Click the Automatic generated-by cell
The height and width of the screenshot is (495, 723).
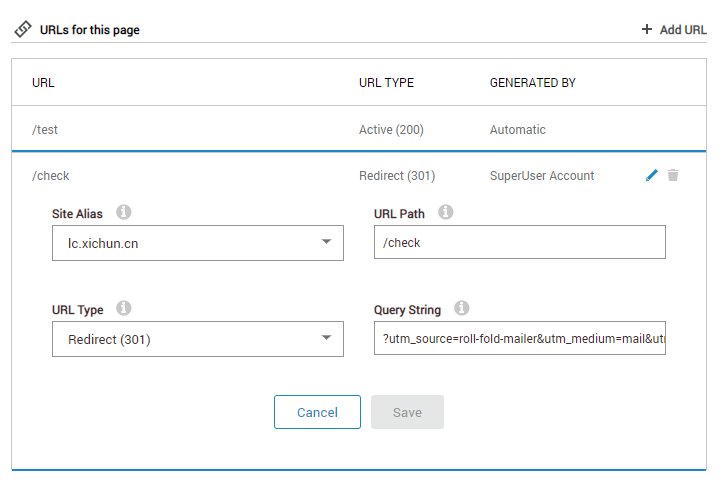pos(517,130)
